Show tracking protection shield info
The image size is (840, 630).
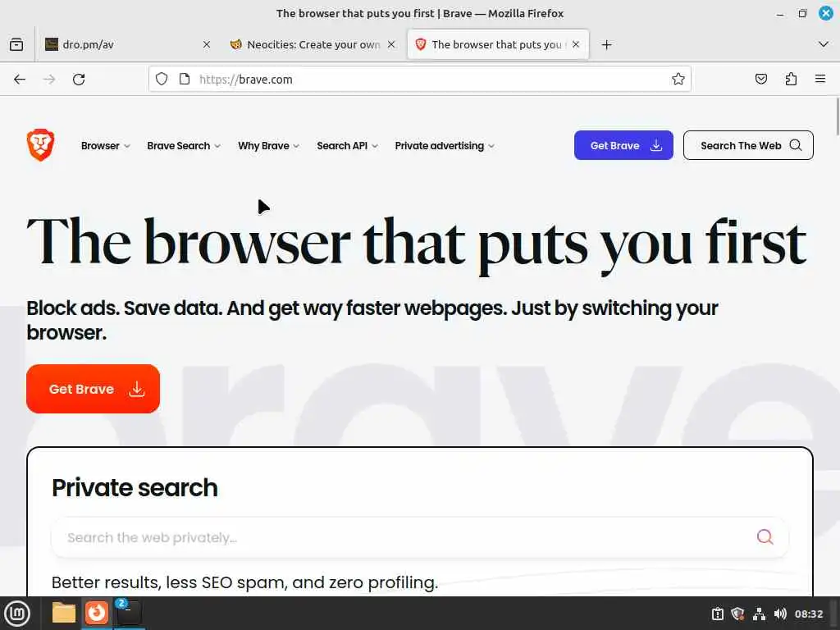click(162, 80)
